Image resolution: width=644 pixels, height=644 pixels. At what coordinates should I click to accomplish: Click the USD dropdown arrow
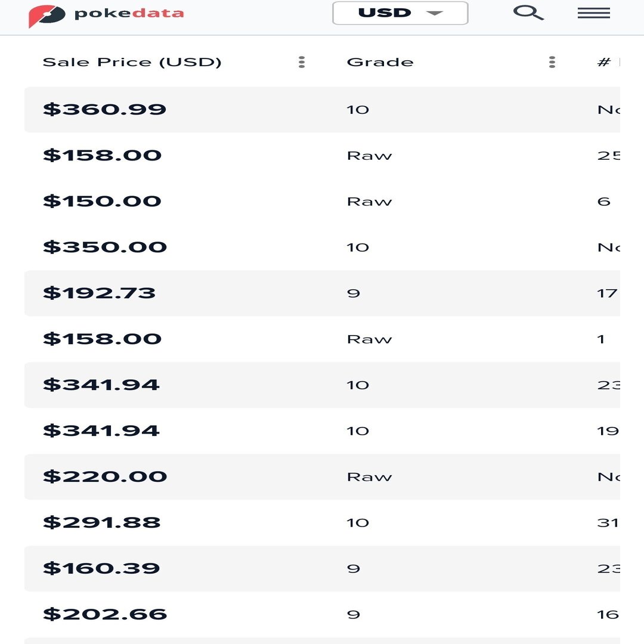[x=435, y=13]
